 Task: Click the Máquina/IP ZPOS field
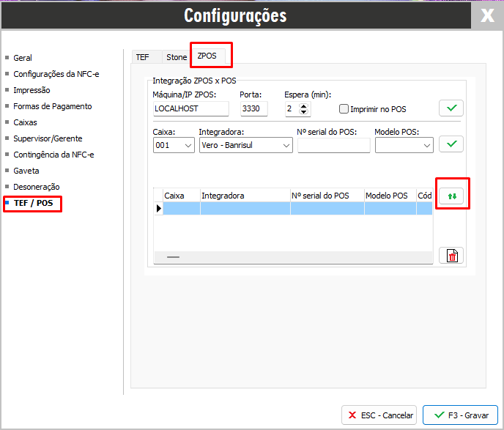click(x=190, y=108)
